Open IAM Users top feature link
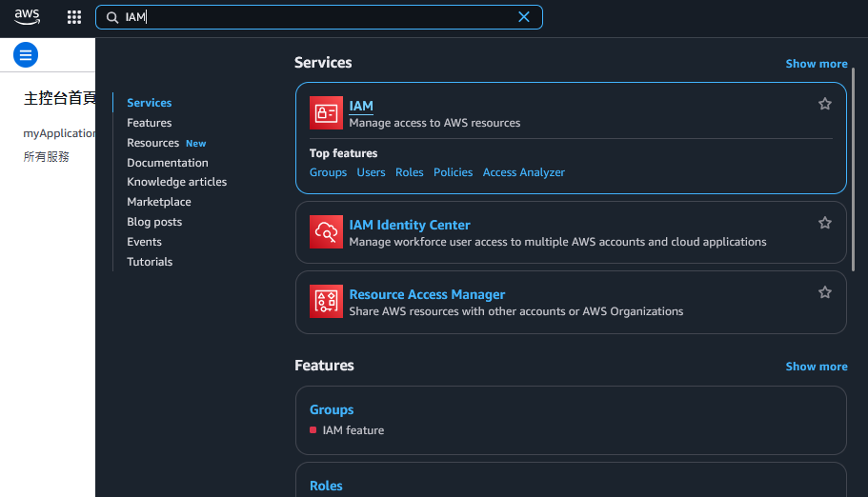The height and width of the screenshot is (497, 868). coord(371,172)
